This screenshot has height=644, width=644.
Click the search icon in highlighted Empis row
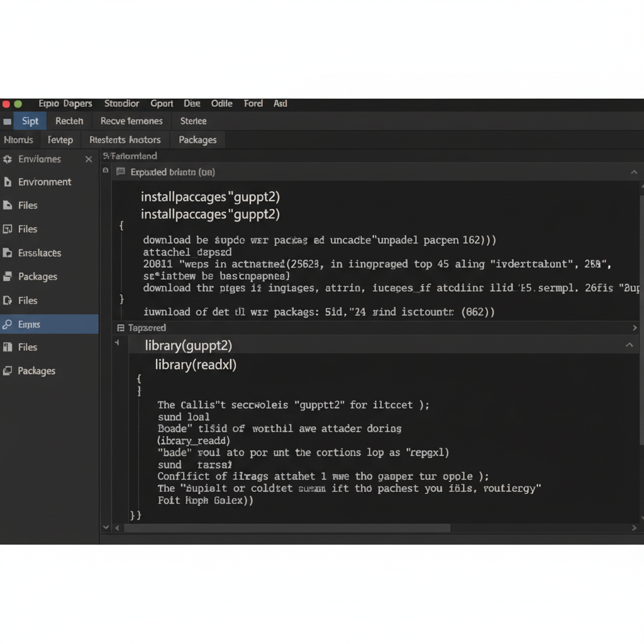tap(8, 325)
